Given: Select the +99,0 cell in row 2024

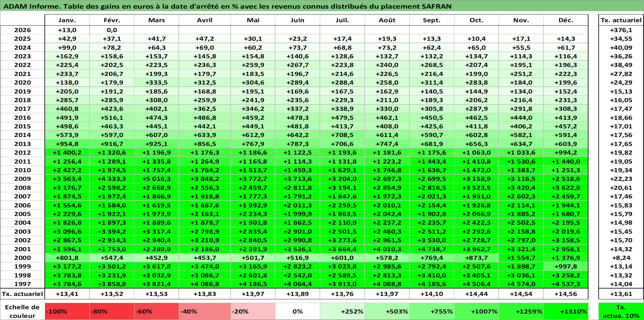Looking at the screenshot, I should [67, 48].
